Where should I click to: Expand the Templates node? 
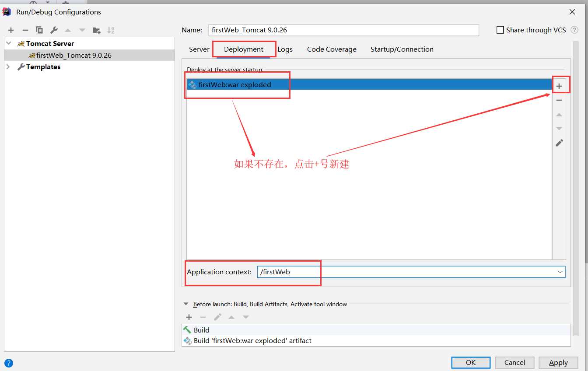(8, 66)
